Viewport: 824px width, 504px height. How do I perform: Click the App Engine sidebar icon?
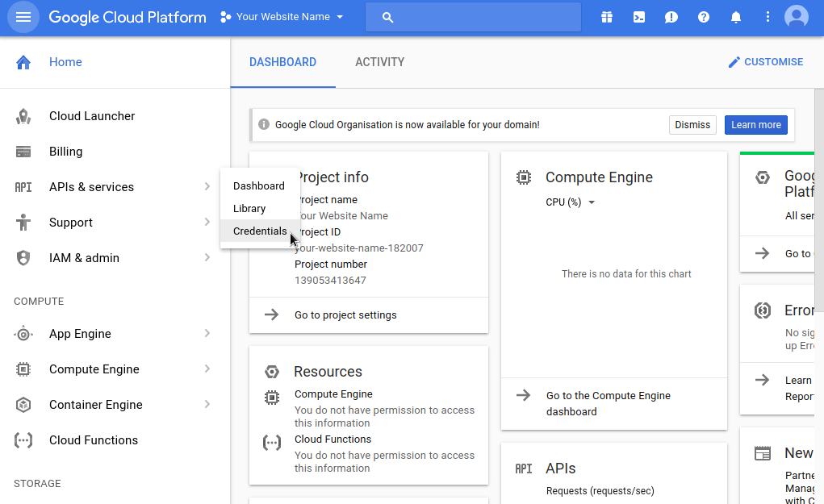[x=23, y=334]
